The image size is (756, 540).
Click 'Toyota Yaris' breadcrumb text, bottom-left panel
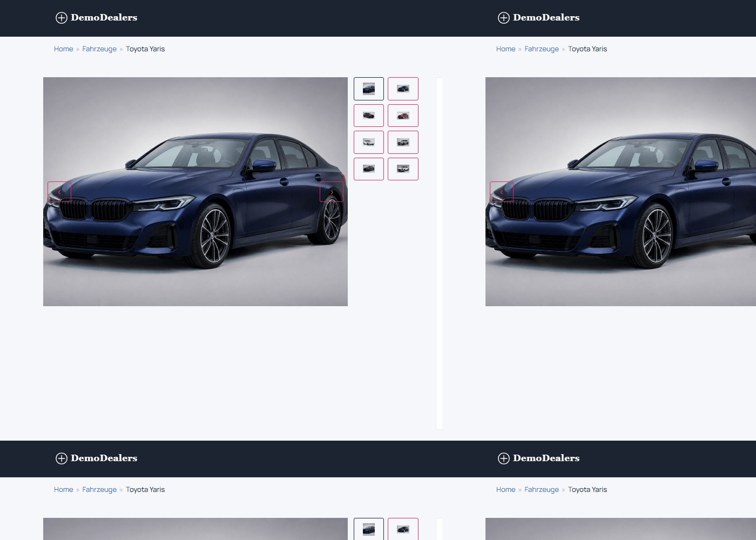pyautogui.click(x=145, y=490)
